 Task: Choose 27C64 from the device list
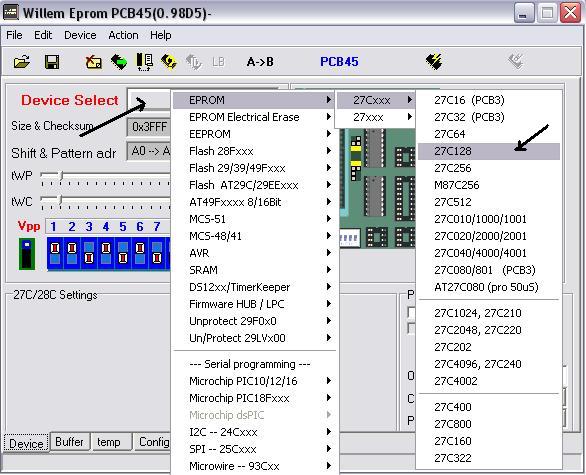[x=488, y=134]
